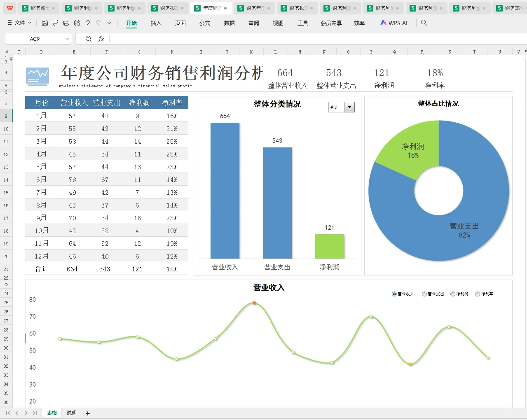The width and height of the screenshot is (527, 420).
Task: Open the Export to PDF icon
Action: [56, 23]
